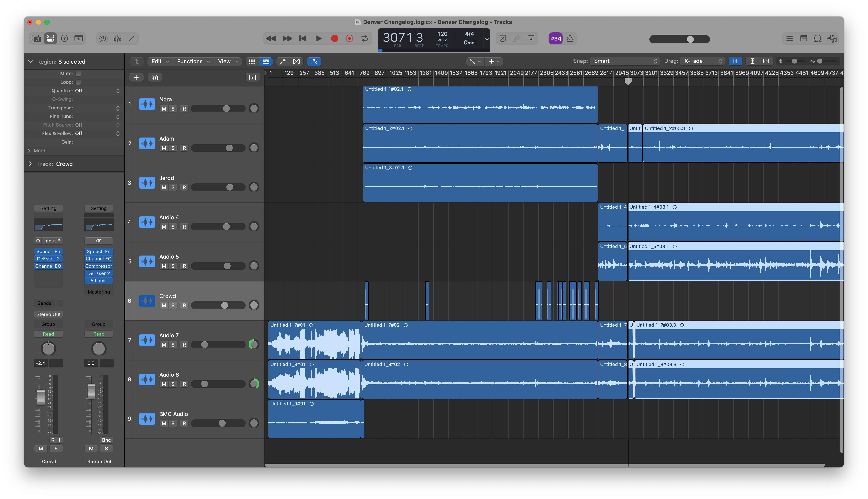Open the Edit menu
The image size is (868, 499).
[x=160, y=61]
